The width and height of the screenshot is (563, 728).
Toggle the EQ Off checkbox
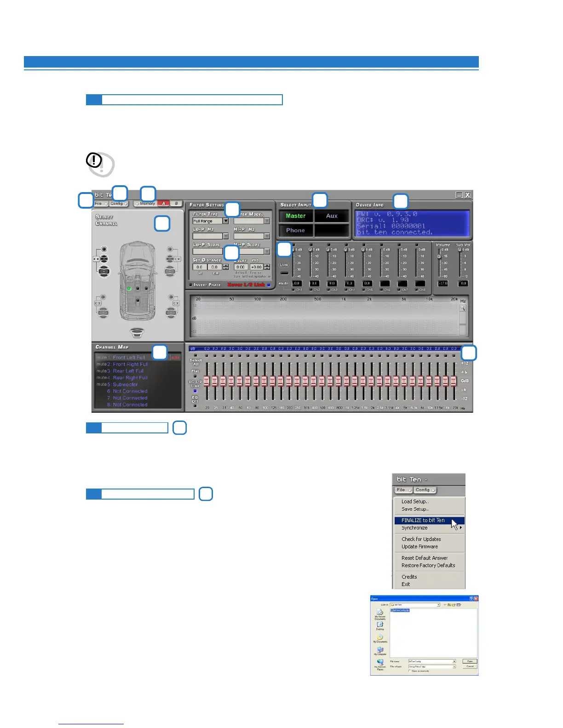(195, 406)
